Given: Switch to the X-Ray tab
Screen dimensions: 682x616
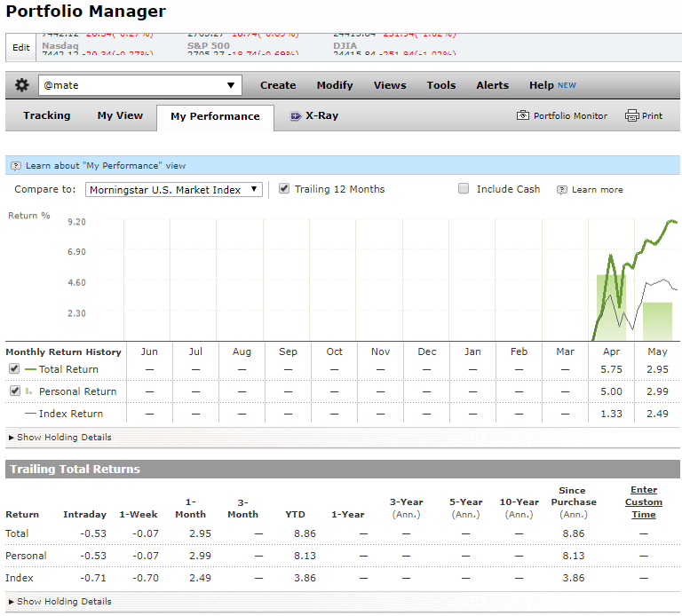Looking at the screenshot, I should tap(314, 115).
